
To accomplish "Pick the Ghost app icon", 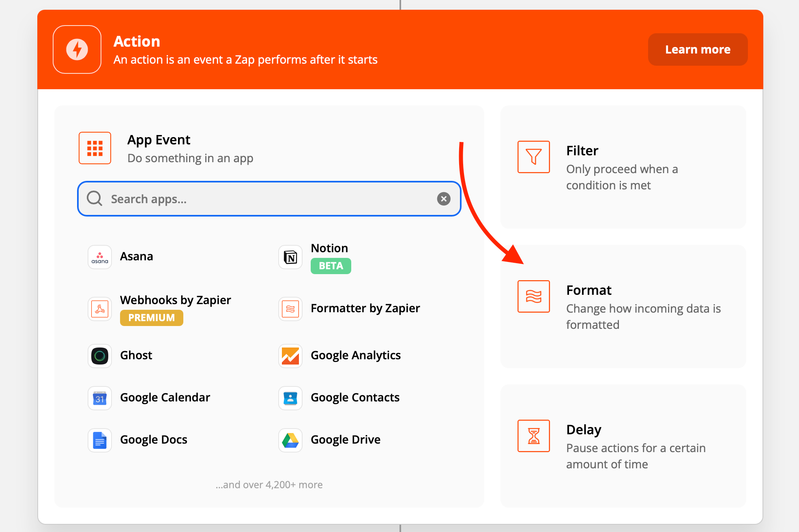I will tap(100, 356).
